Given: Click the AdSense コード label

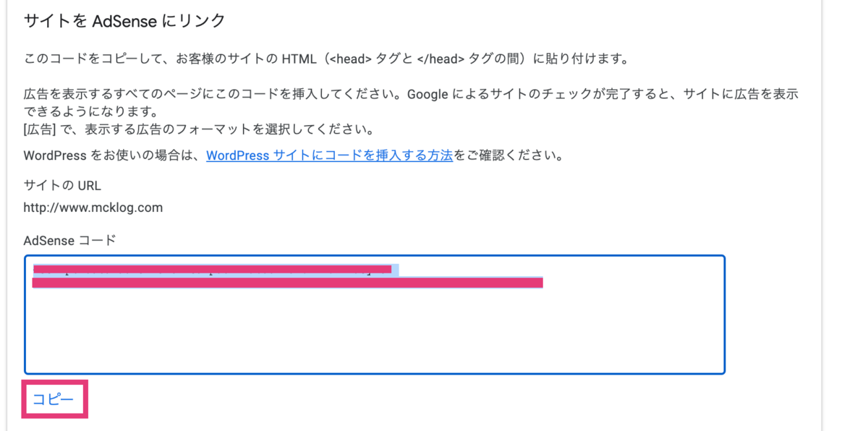Looking at the screenshot, I should click(x=67, y=240).
